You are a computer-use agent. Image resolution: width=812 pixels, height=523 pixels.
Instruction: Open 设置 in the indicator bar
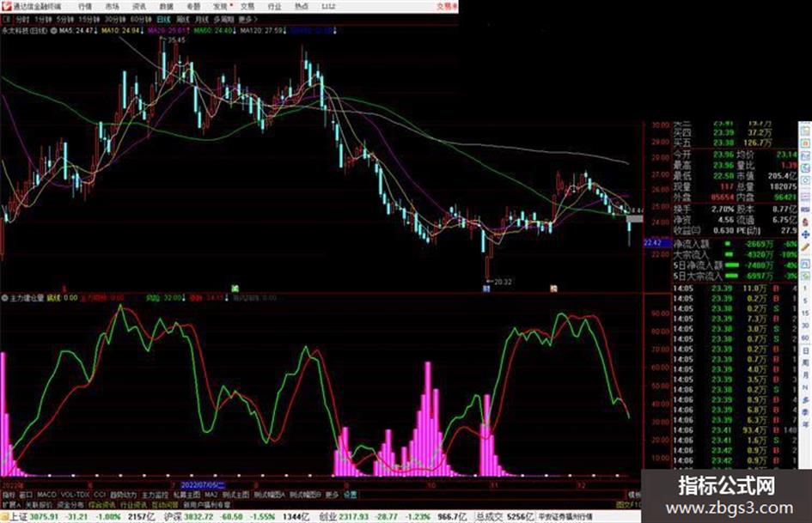[x=351, y=495]
